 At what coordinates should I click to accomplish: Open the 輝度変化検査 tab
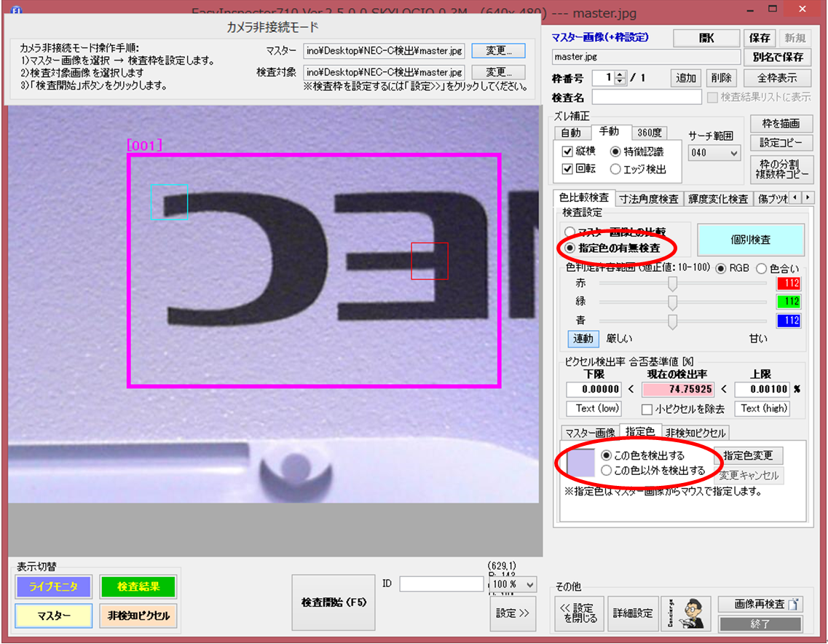pos(718,199)
